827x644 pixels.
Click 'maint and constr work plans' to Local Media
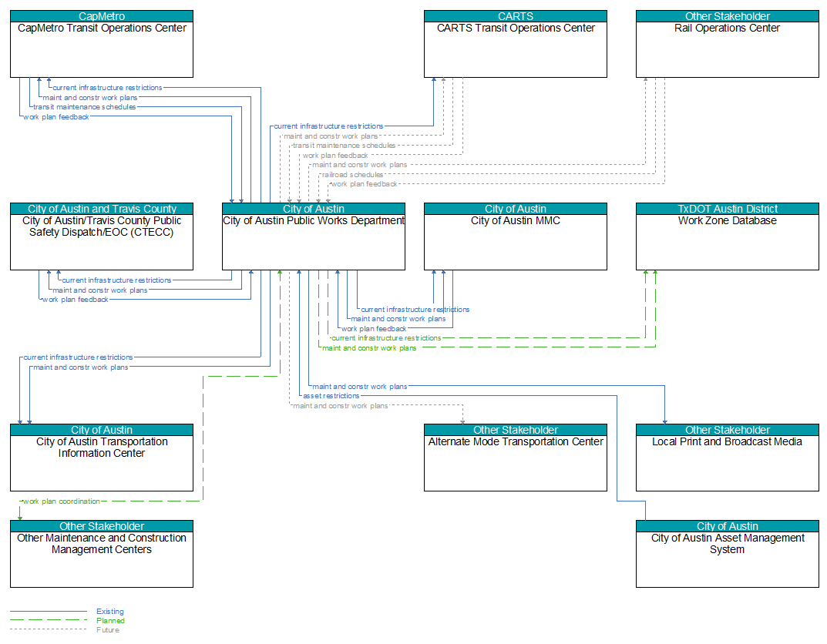point(360,386)
